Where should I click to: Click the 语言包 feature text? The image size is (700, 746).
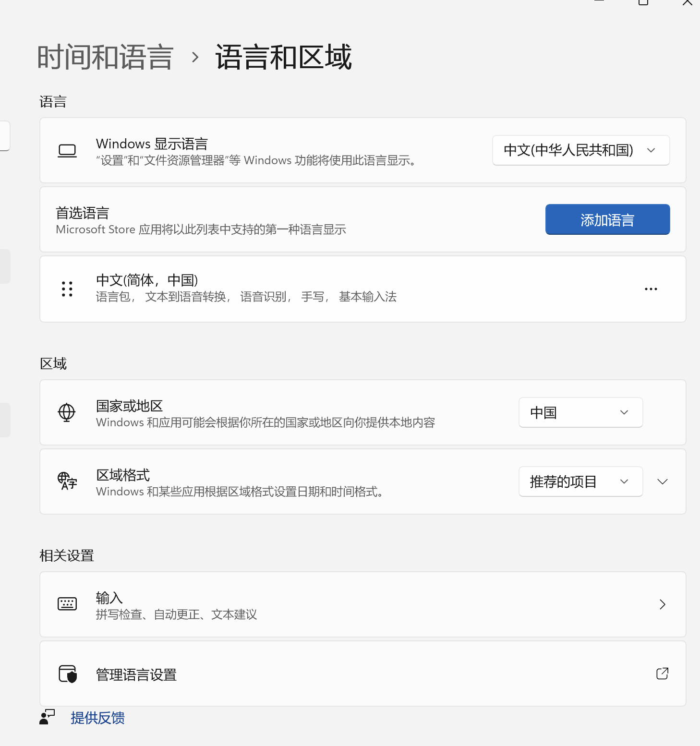click(x=113, y=297)
